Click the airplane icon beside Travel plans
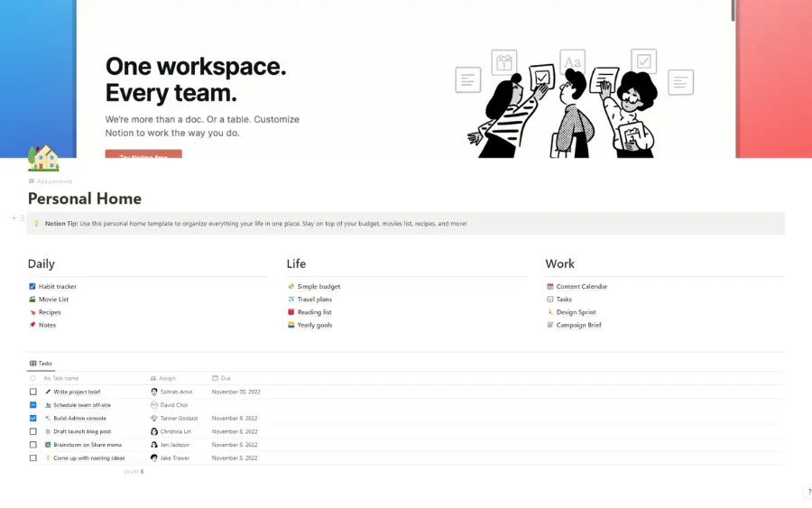The image size is (812, 508). tap(291, 300)
